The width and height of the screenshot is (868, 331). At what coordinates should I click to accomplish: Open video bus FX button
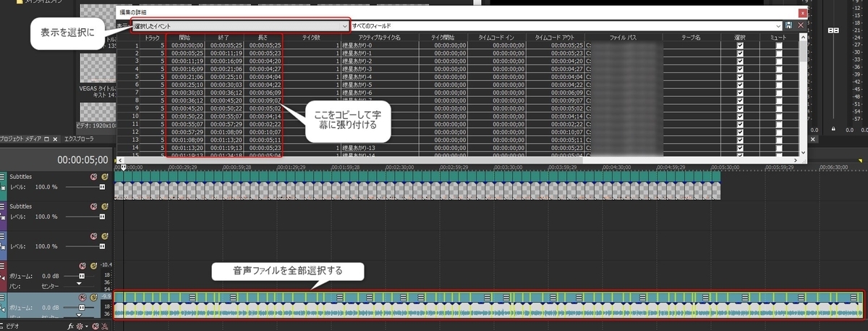(71, 327)
